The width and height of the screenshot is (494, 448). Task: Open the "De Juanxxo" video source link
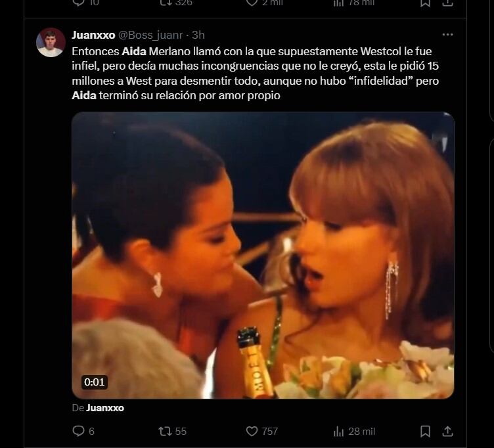[x=104, y=408]
